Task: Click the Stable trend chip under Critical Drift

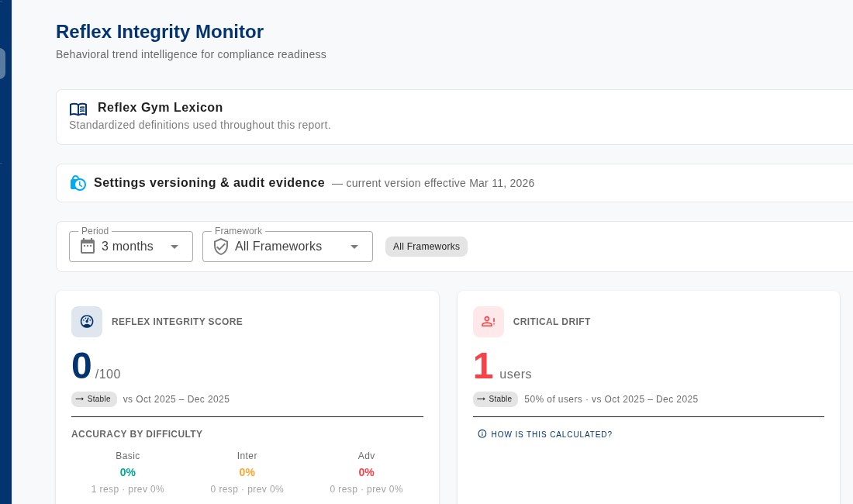Action: tap(496, 399)
